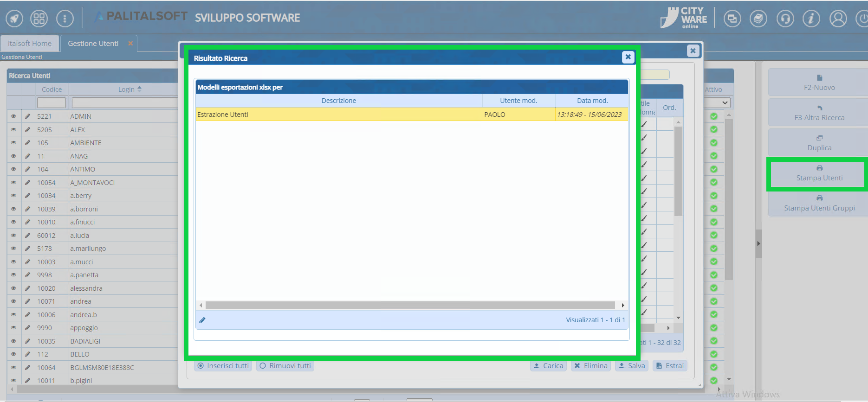Click the horizontal scrollbar in export models grid

point(410,306)
